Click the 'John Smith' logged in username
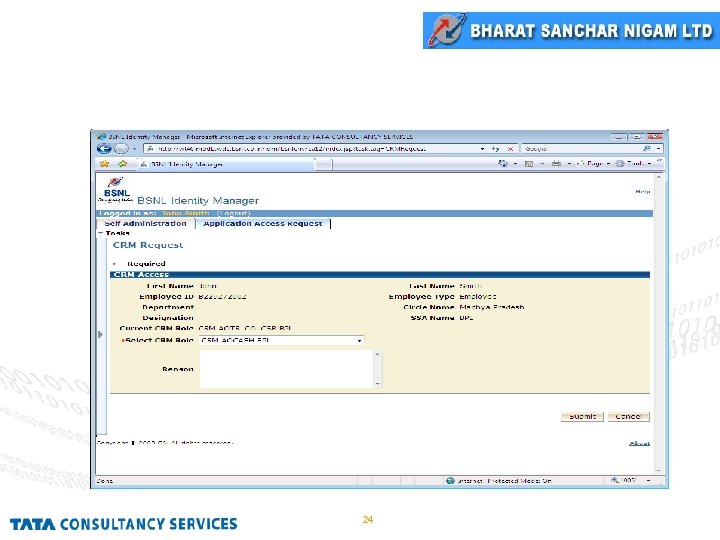 pyautogui.click(x=186, y=213)
